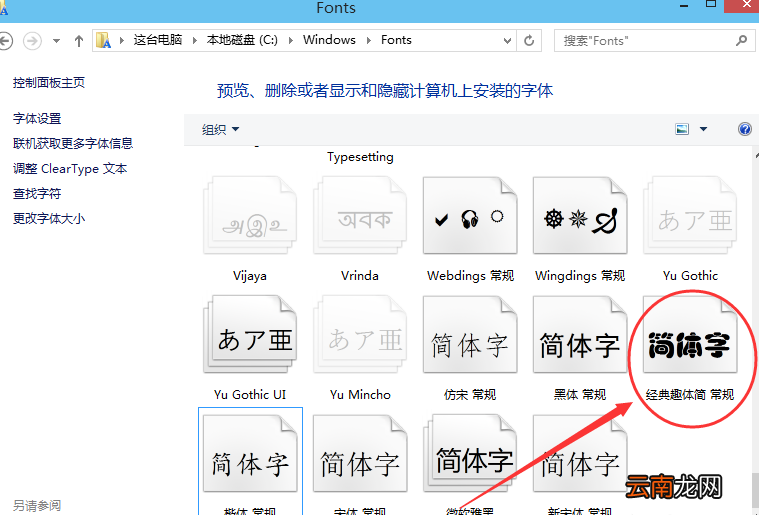The height and width of the screenshot is (515, 759).
Task: Select the 仿宋 常规 font icon
Action: click(470, 334)
